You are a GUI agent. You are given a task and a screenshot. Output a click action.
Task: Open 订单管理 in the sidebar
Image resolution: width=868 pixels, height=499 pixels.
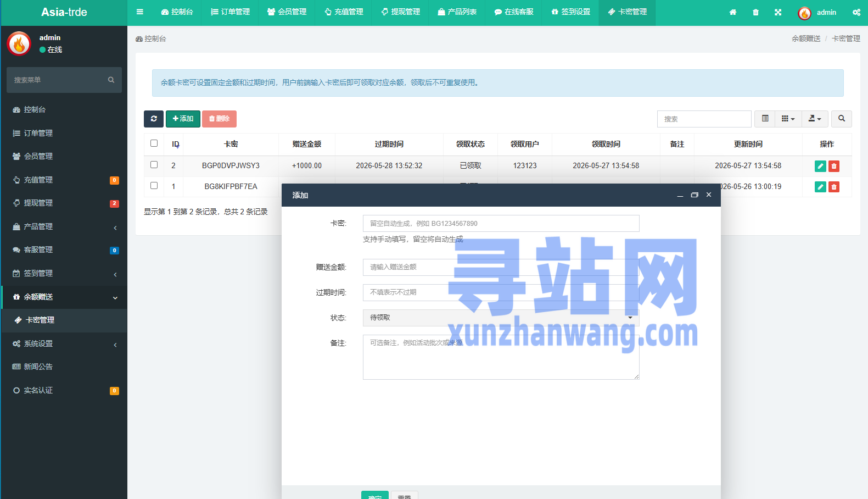[x=64, y=133]
